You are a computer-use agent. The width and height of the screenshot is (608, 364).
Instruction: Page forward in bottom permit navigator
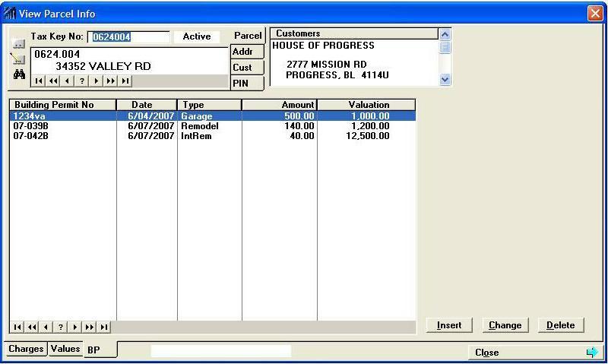tap(89, 328)
